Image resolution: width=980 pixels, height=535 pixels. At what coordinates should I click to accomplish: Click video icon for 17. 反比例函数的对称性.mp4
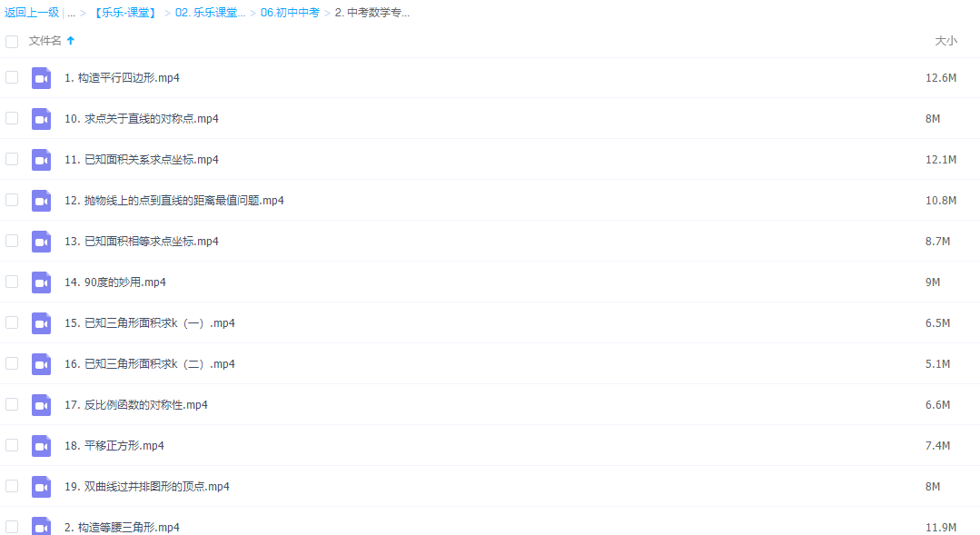point(41,405)
